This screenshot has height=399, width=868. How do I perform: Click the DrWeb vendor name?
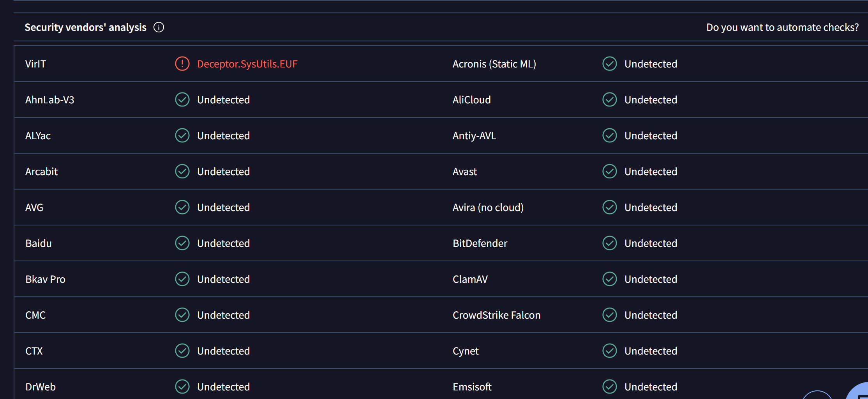pyautogui.click(x=41, y=387)
